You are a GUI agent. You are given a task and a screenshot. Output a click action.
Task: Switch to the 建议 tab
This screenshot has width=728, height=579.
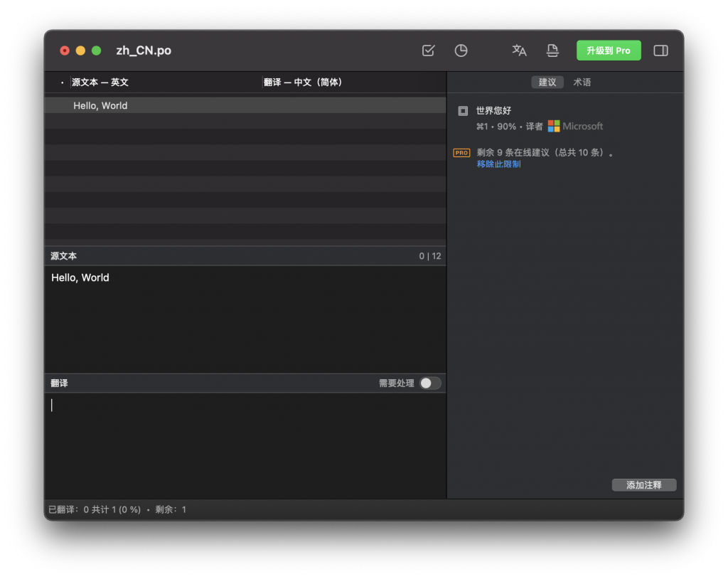click(x=547, y=83)
